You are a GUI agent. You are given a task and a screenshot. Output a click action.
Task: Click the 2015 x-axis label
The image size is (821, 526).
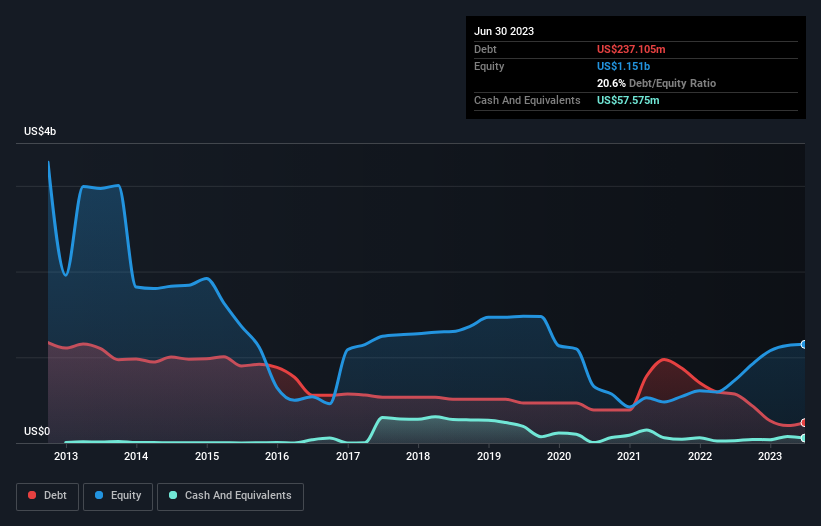pyautogui.click(x=207, y=456)
